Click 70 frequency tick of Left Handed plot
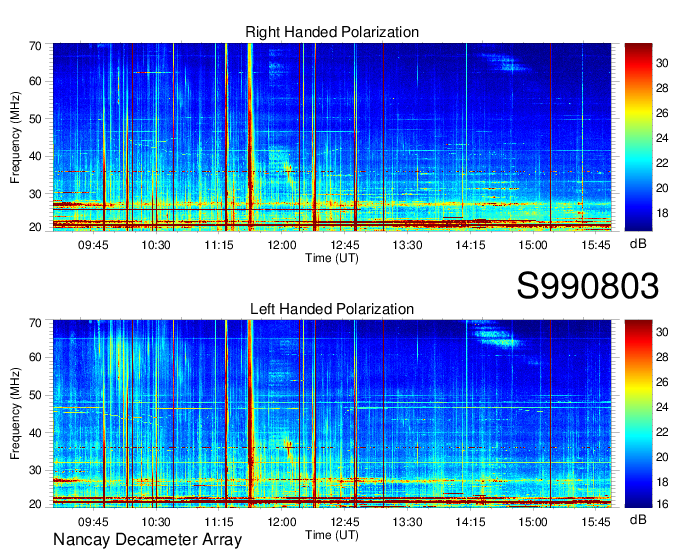Screen dimensions: 680x552 tap(35, 323)
